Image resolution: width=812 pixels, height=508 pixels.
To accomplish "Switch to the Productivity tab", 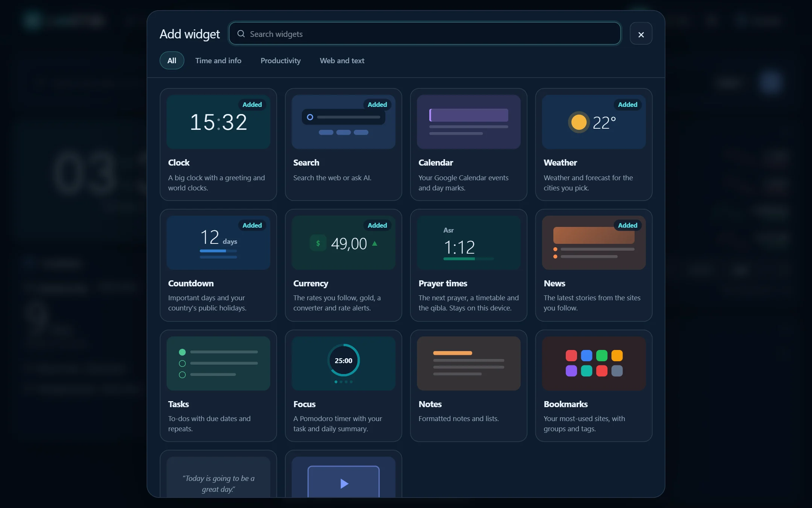I will 280,61.
